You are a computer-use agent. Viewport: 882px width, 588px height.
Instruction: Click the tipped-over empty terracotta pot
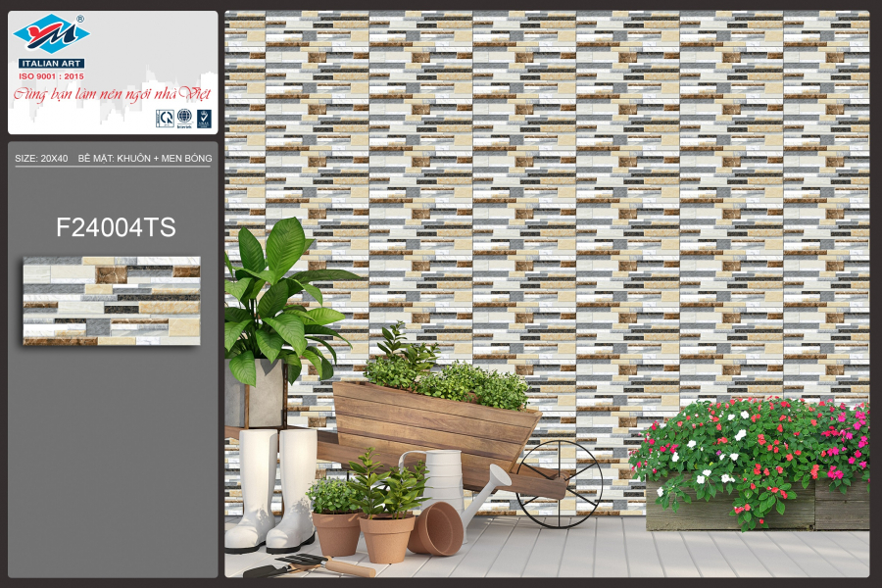[x=435, y=527]
